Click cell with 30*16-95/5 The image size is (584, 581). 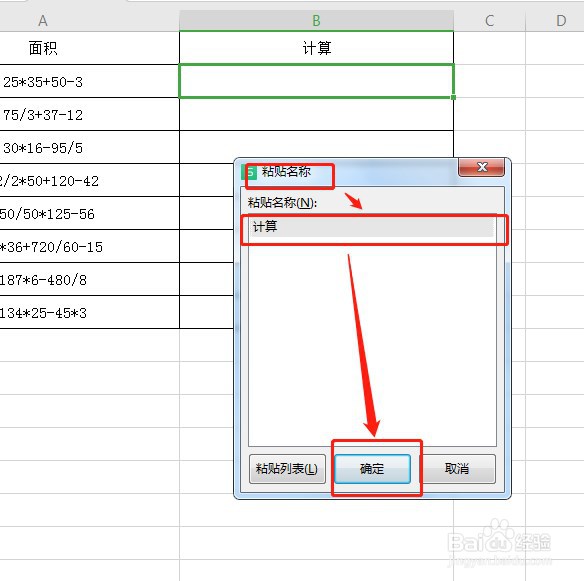pyautogui.click(x=89, y=147)
